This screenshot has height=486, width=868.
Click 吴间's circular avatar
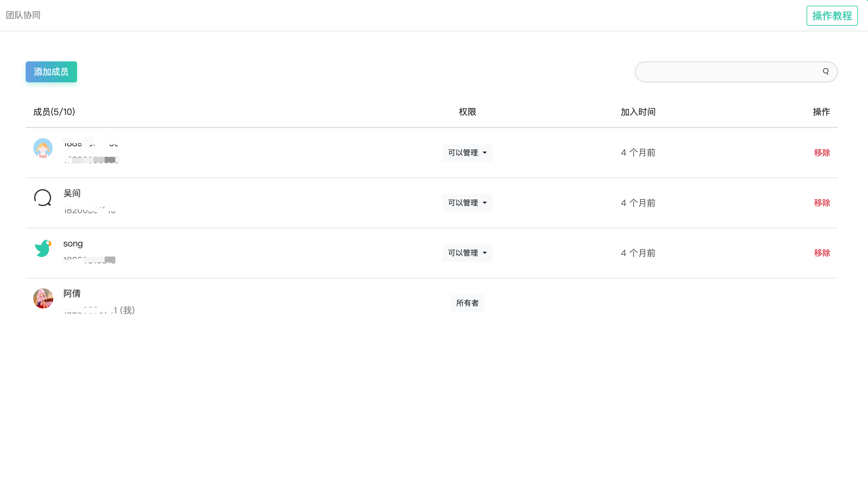point(42,198)
